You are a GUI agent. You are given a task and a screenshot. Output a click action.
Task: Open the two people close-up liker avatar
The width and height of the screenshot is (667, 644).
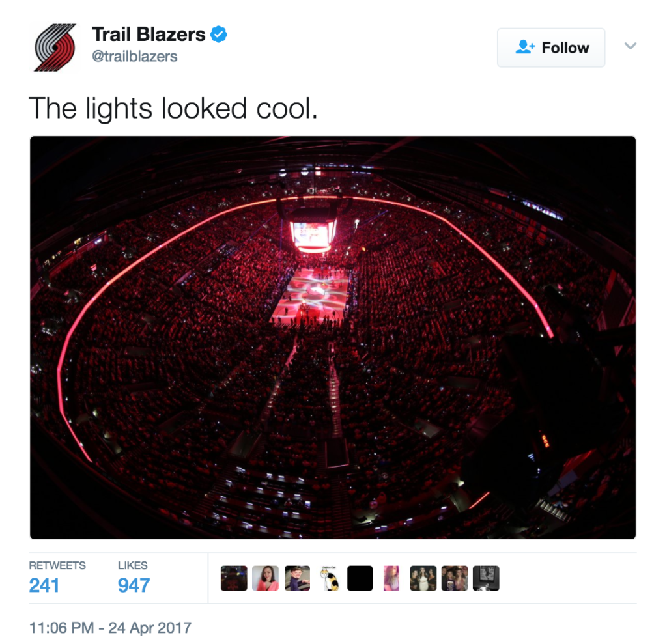click(455, 578)
